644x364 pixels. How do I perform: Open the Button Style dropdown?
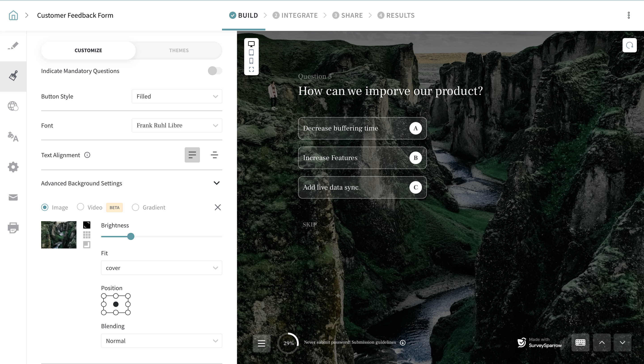(177, 96)
